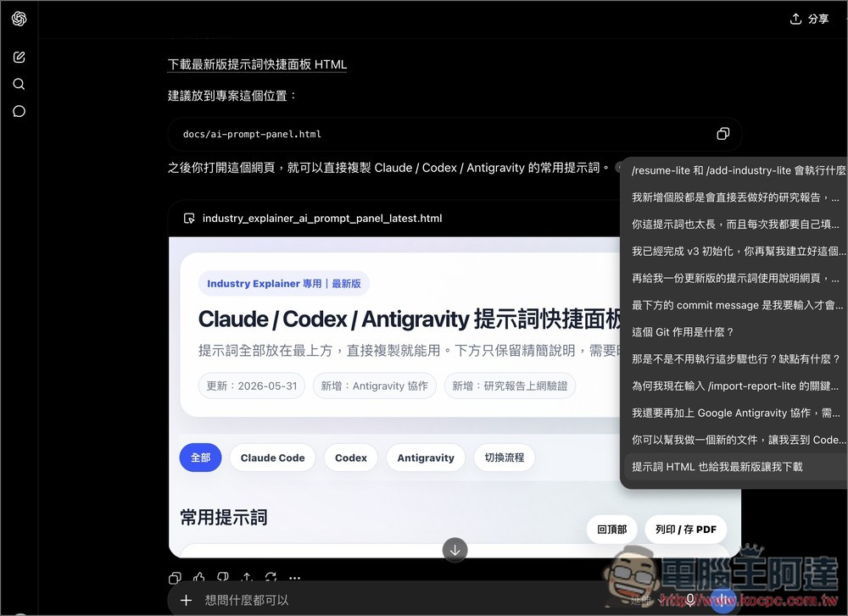Image resolution: width=848 pixels, height=616 pixels.
Task: Click the 列印 / 存 PDF button
Action: (686, 530)
